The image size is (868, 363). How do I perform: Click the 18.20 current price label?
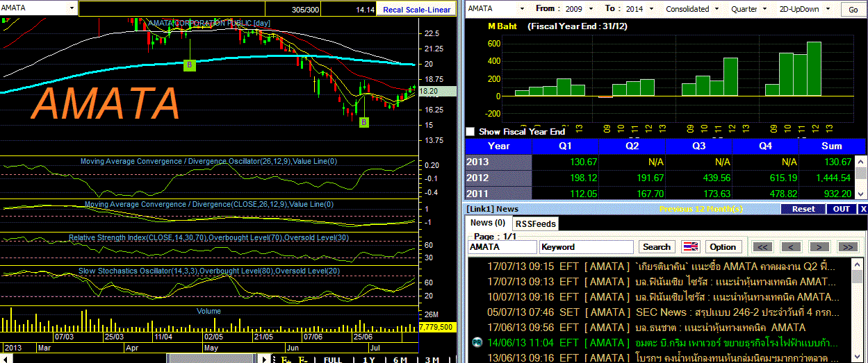438,91
